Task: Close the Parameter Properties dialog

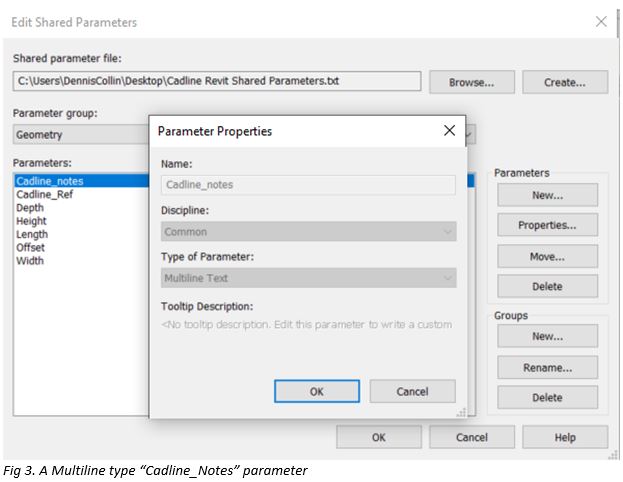Action: point(449,130)
